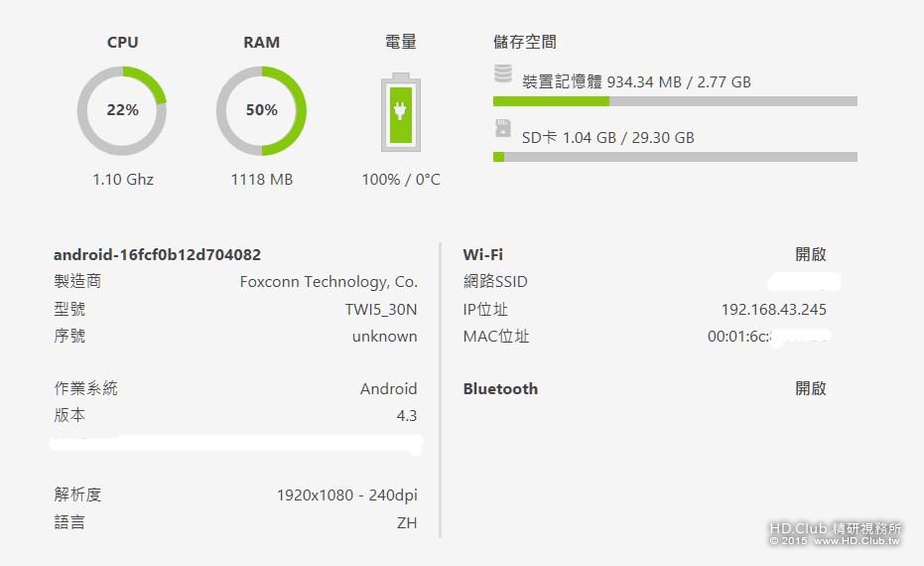This screenshot has width=924, height=566.
Task: Click the model value TWI5_30N
Action: tap(381, 310)
